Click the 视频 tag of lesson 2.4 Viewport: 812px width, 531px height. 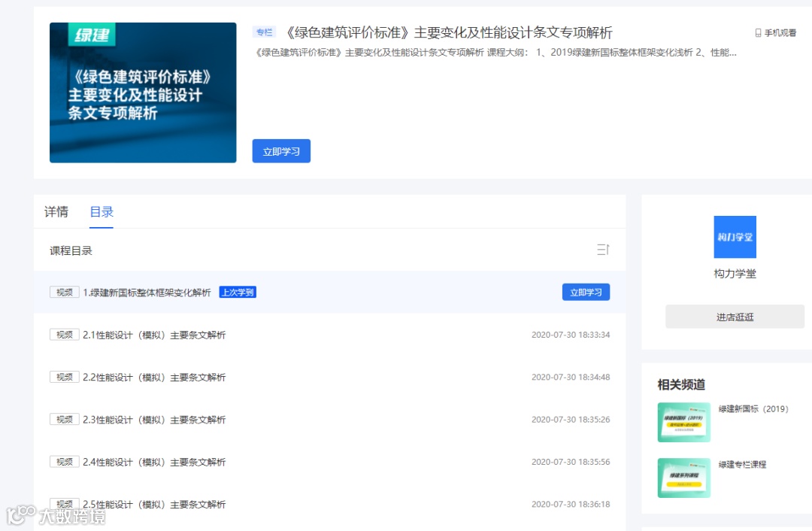[x=64, y=462]
